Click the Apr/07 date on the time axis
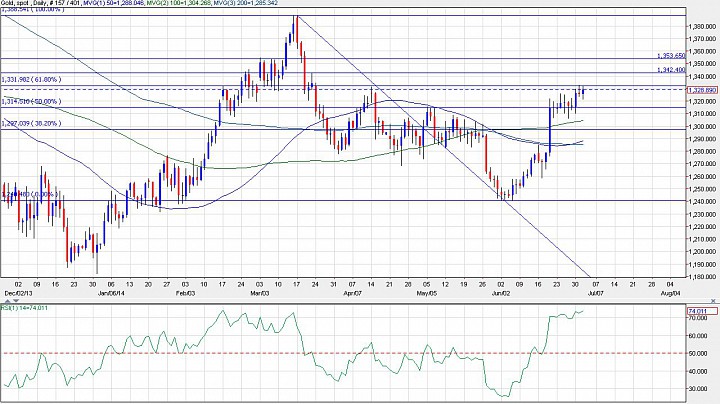The width and height of the screenshot is (720, 404). (352, 293)
